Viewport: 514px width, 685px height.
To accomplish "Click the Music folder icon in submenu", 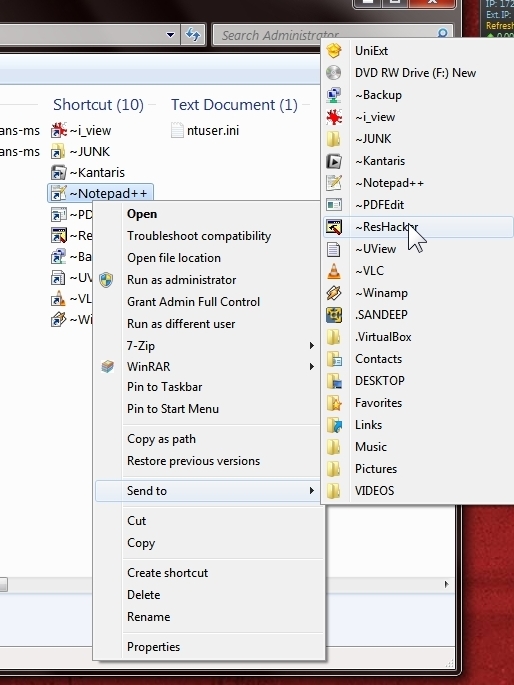I will click(334, 446).
